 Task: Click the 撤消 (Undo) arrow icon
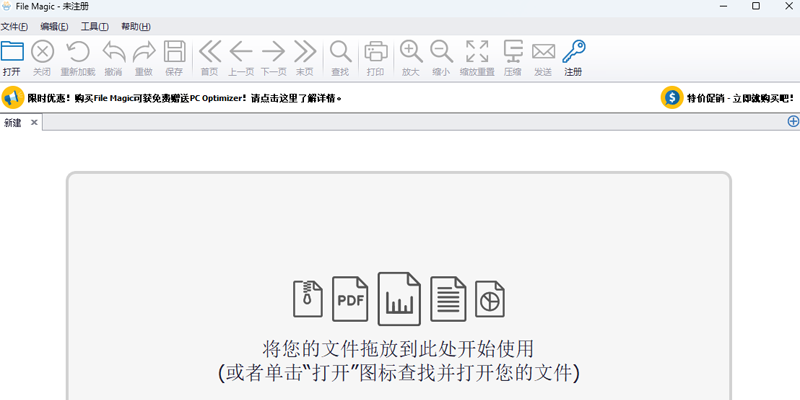point(114,52)
